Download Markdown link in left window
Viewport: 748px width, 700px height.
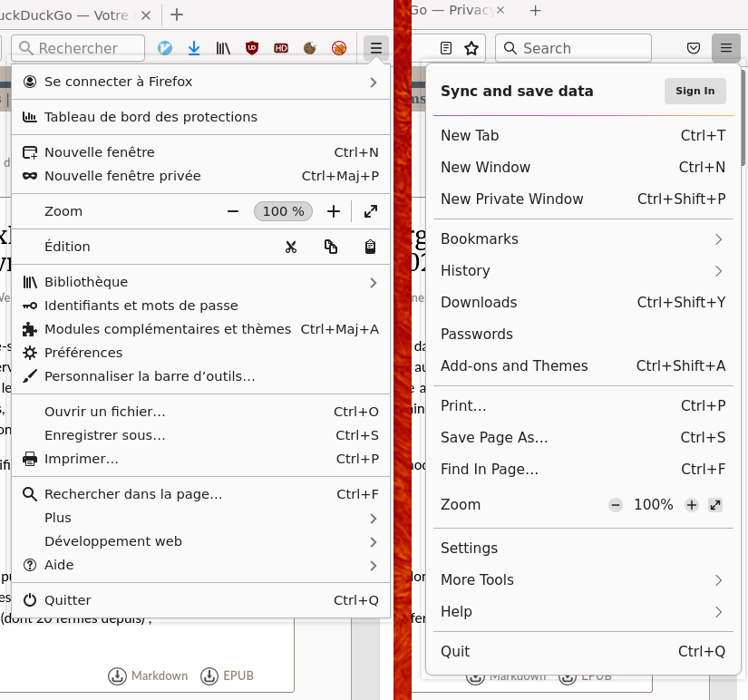[148, 676]
